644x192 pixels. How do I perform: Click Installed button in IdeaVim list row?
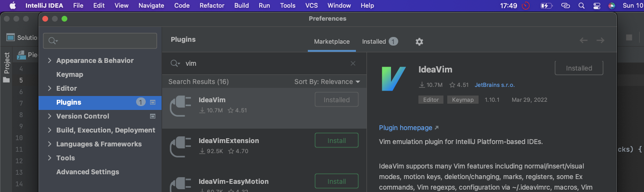337,100
